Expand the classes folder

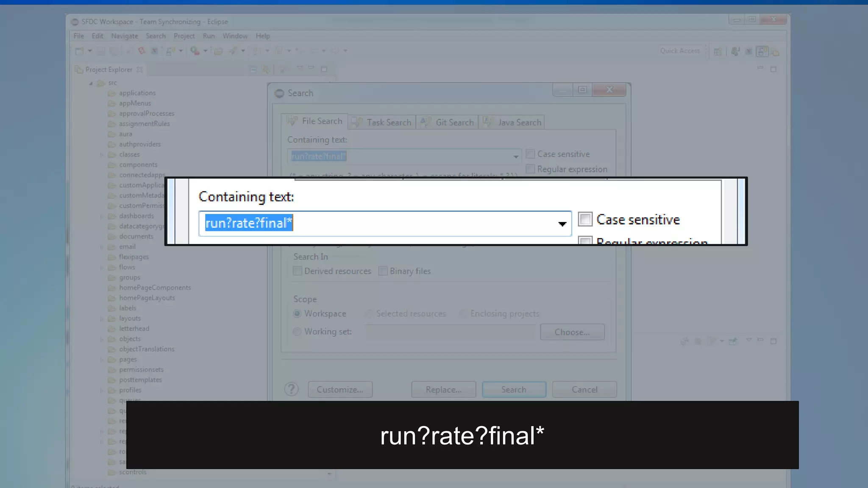pos(101,155)
